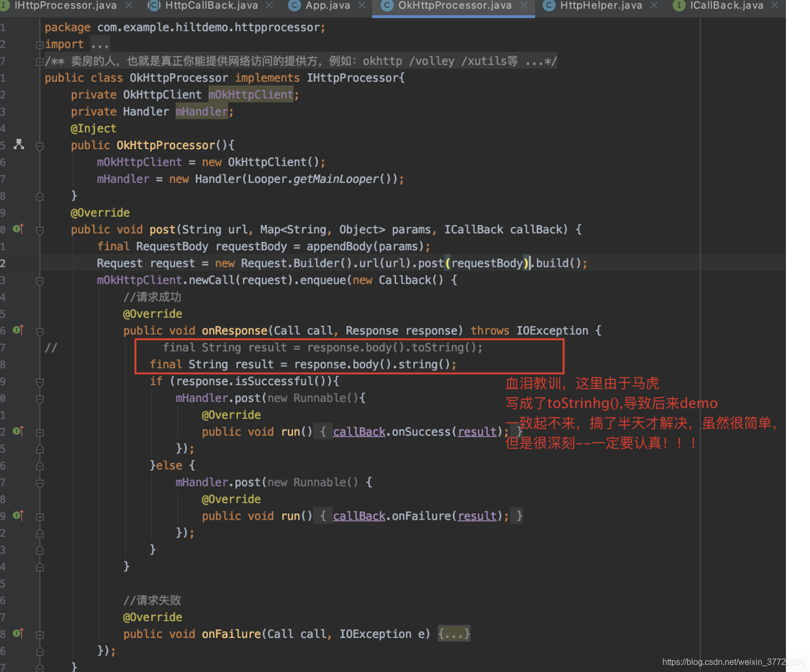Open the HttpCallBack.java tab
The image size is (810, 672).
(x=211, y=6)
